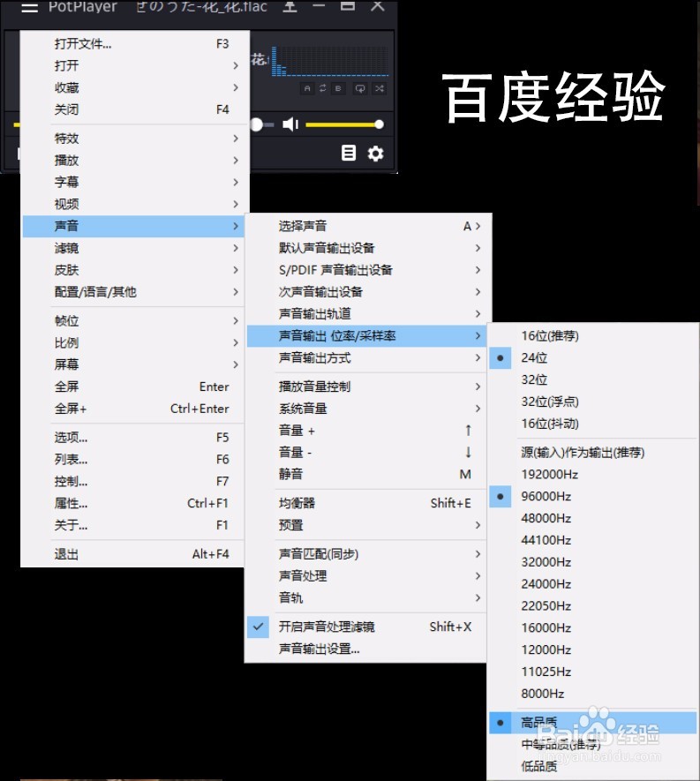
Task: Click 全屏+ menu entry
Action: tap(133, 409)
